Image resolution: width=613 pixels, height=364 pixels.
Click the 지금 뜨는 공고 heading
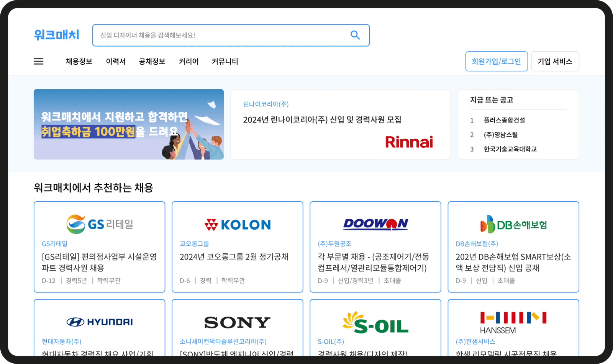point(492,100)
